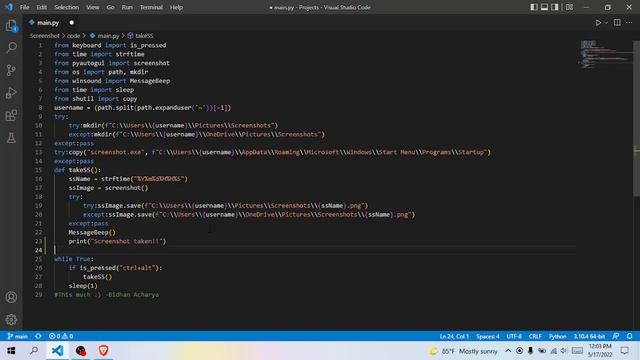The image size is (640, 360).
Task: Click the MessageBeep() call on line 22
Action: 92,232
